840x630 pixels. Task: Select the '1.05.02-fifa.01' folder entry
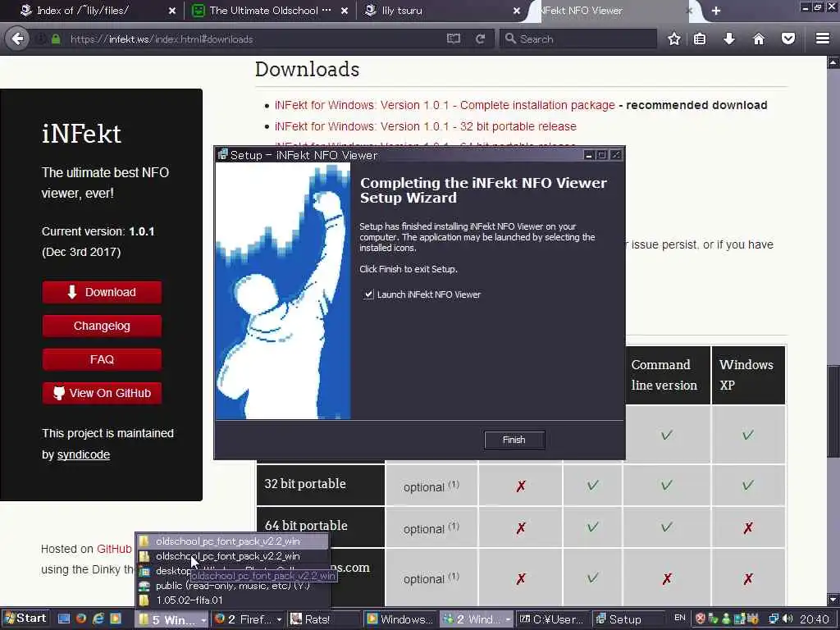pos(232,600)
